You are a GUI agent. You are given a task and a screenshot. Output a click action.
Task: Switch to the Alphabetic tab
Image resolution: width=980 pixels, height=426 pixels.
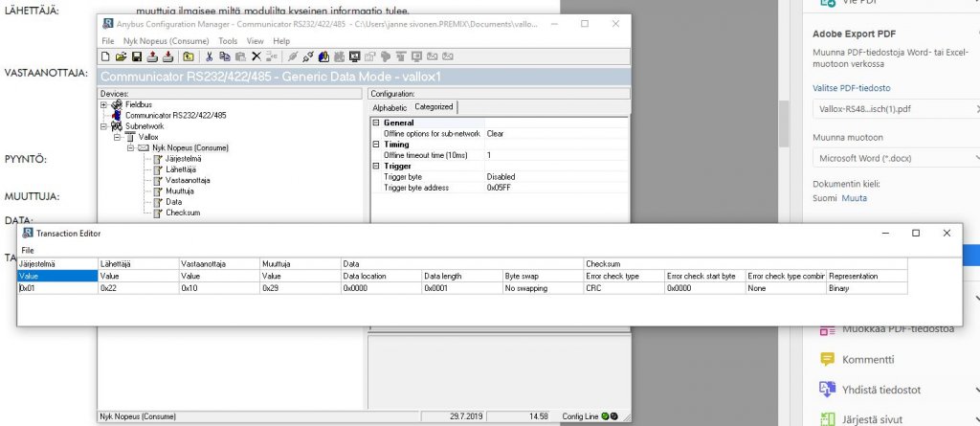pyautogui.click(x=391, y=107)
